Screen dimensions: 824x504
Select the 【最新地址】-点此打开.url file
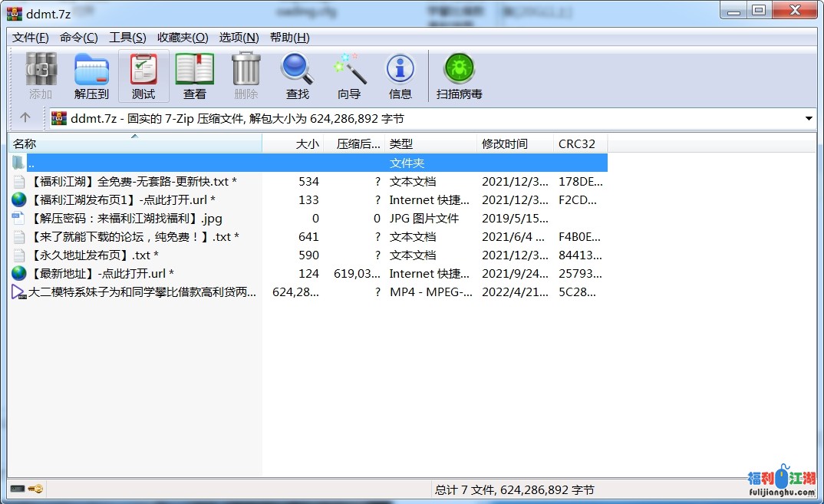click(x=100, y=274)
